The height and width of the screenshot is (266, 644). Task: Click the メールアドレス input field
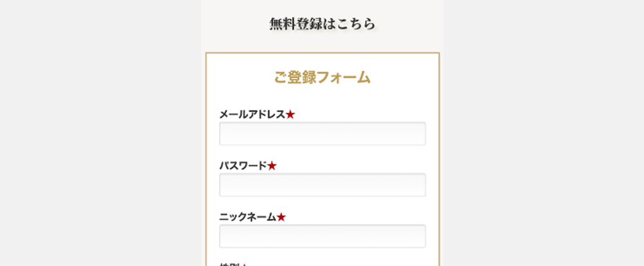click(x=322, y=133)
